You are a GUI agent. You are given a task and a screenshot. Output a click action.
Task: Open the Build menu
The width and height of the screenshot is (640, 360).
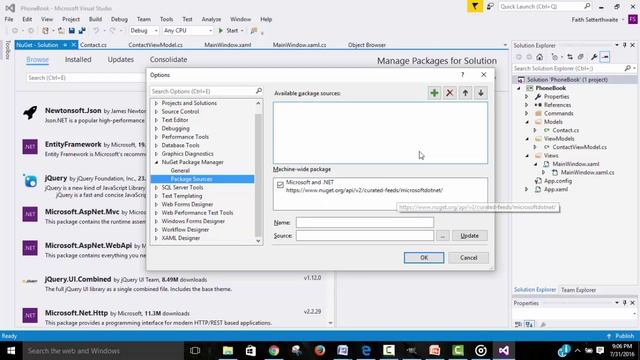(x=95, y=19)
